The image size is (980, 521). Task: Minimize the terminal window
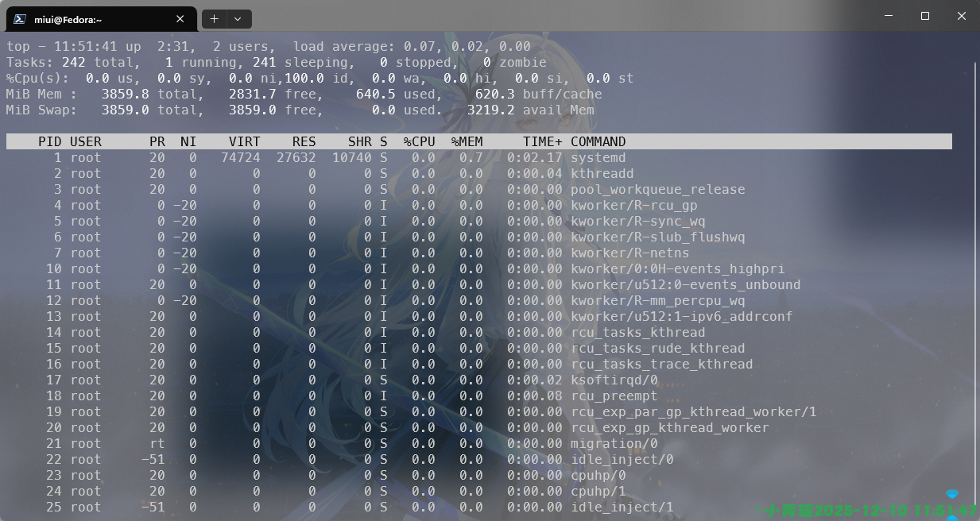tap(889, 16)
